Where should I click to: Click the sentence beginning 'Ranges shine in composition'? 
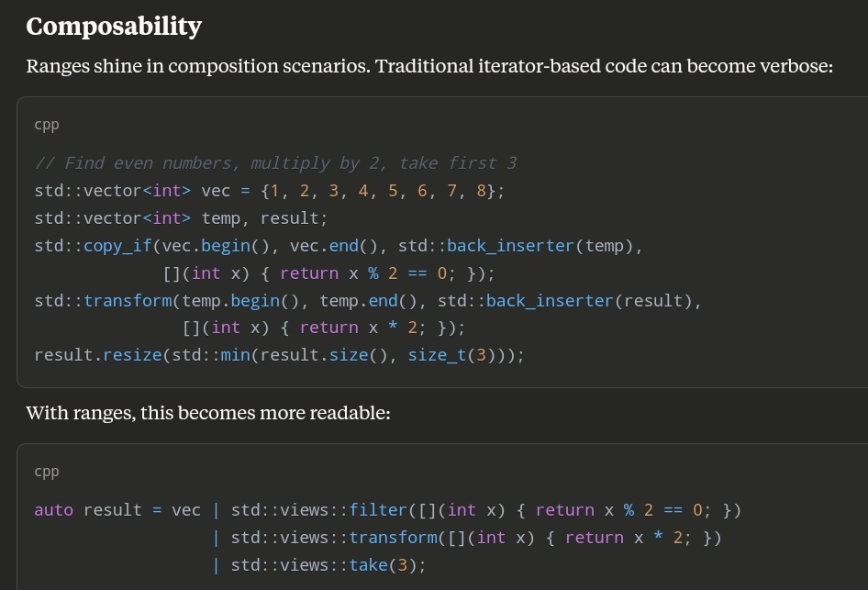click(x=429, y=66)
